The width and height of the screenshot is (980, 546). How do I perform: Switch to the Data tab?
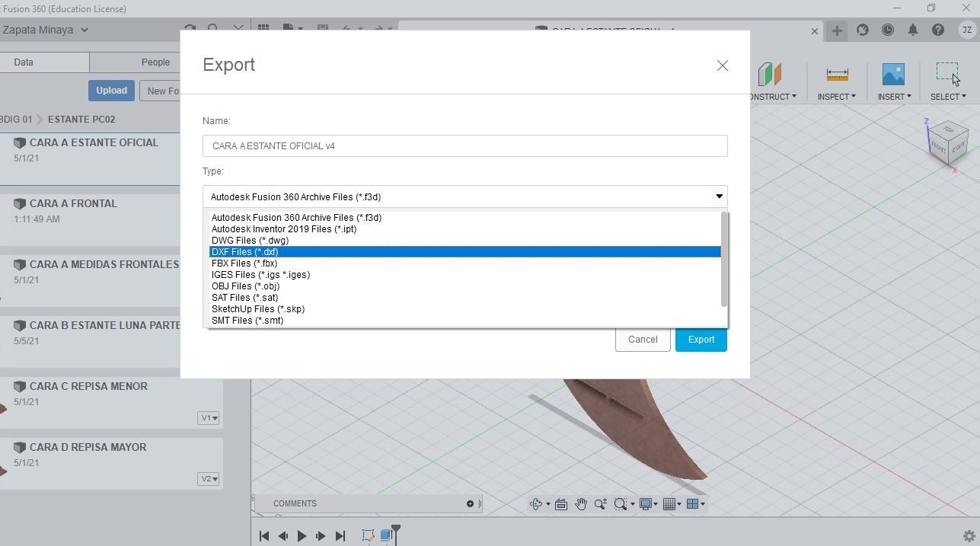pyautogui.click(x=24, y=62)
